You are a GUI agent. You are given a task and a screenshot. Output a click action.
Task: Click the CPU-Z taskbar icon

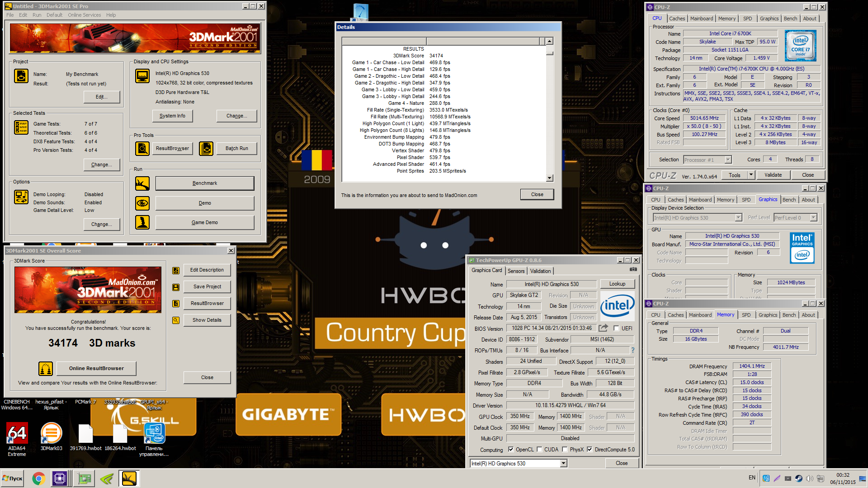coord(60,479)
